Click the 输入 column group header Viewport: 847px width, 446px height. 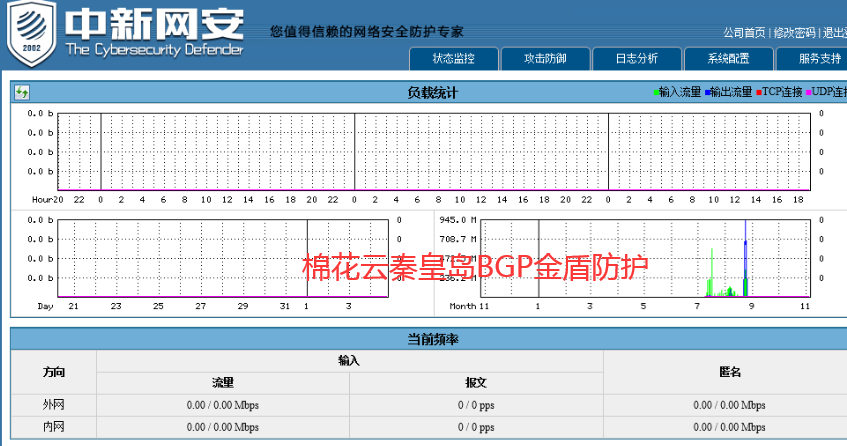point(349,361)
